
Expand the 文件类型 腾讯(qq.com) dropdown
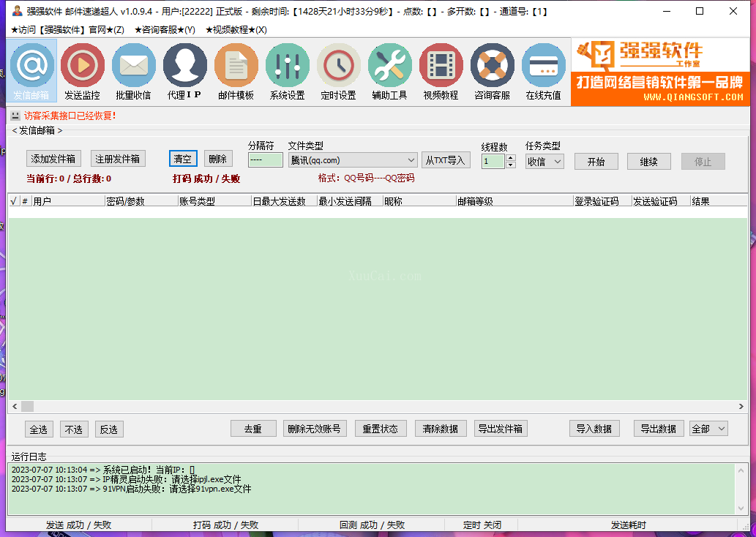(x=411, y=161)
